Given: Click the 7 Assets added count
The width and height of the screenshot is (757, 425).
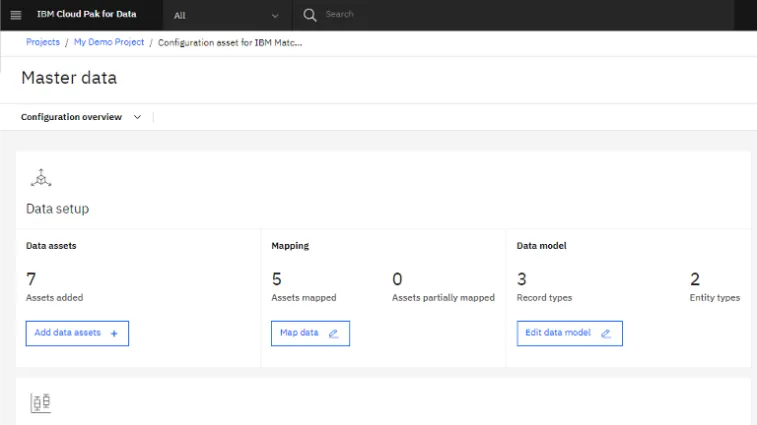Looking at the screenshot, I should click(31, 279).
